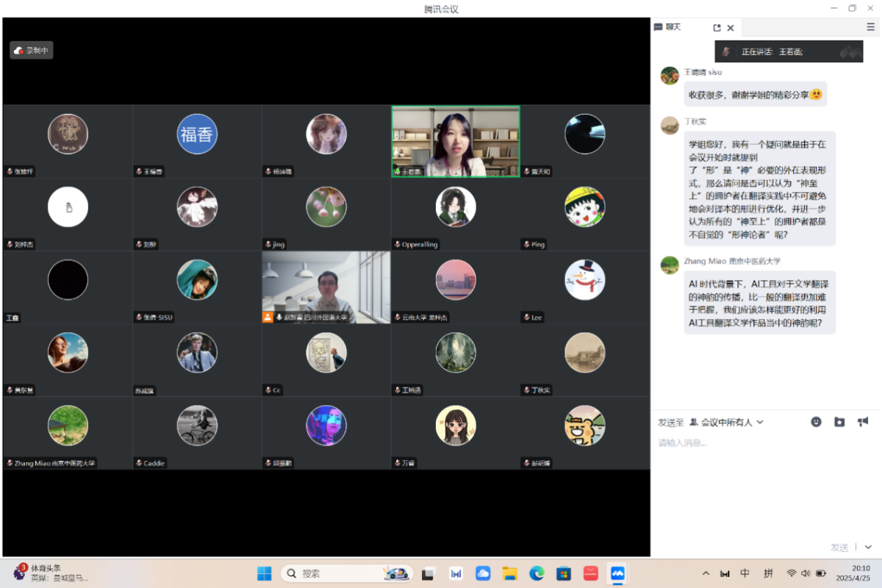882x588 pixels.
Task: Open the emoji picker in chat
Action: click(816, 422)
